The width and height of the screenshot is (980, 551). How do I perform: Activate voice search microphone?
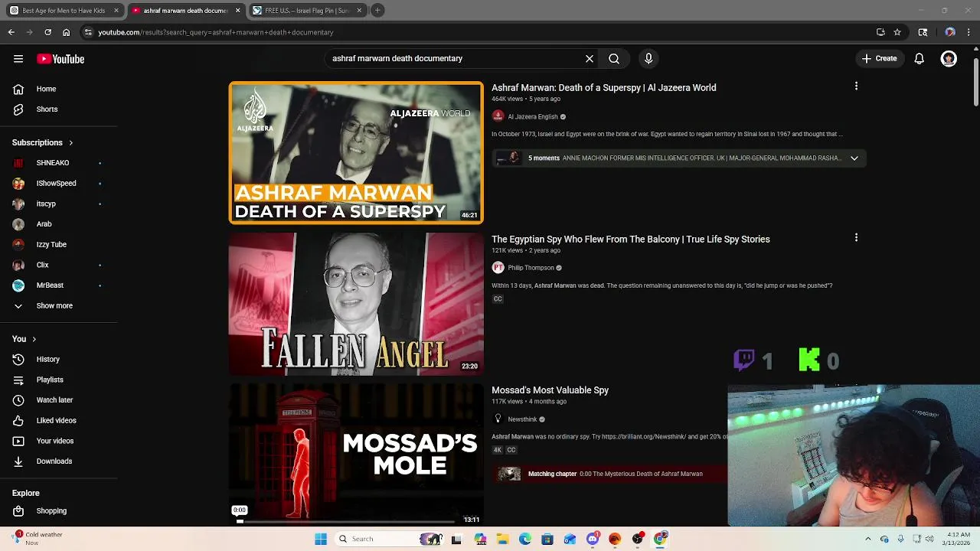(x=648, y=58)
